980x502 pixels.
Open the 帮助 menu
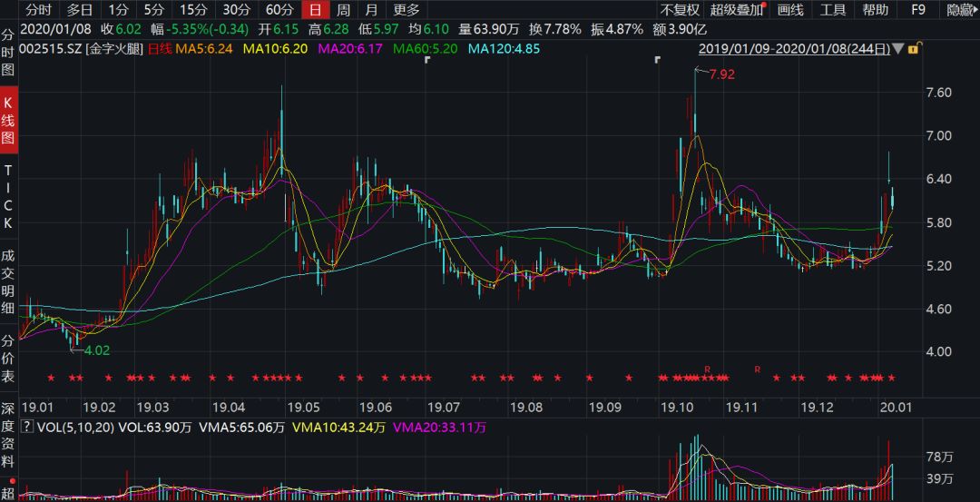(x=875, y=10)
